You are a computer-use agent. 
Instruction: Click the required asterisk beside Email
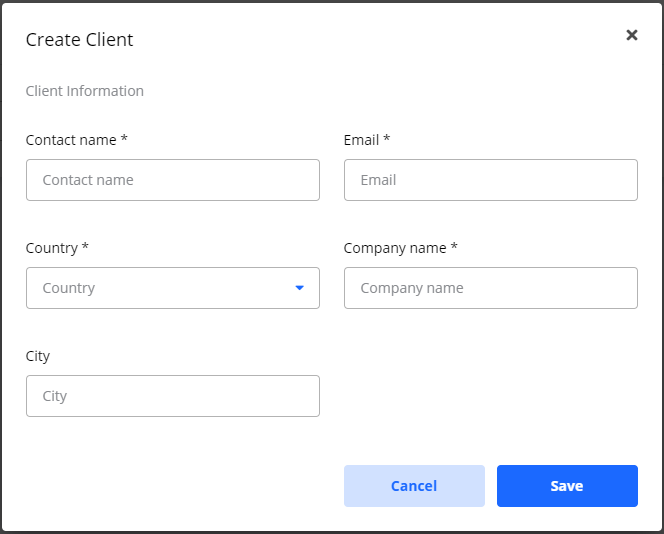(x=386, y=139)
